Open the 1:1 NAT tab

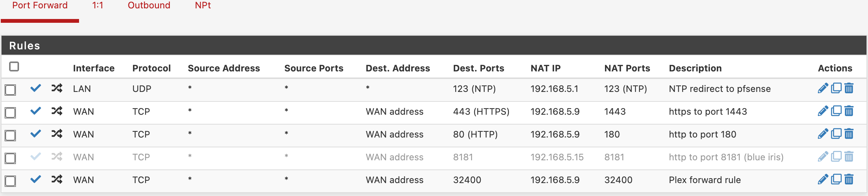98,6
